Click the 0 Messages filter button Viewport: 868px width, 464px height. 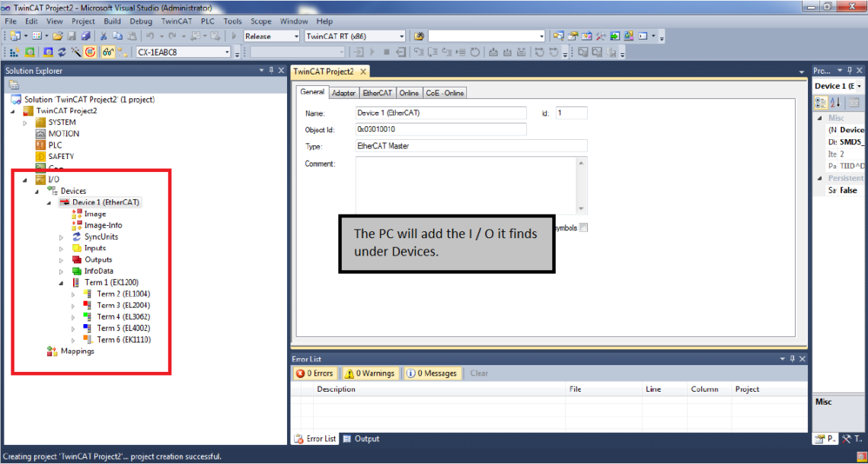431,373
